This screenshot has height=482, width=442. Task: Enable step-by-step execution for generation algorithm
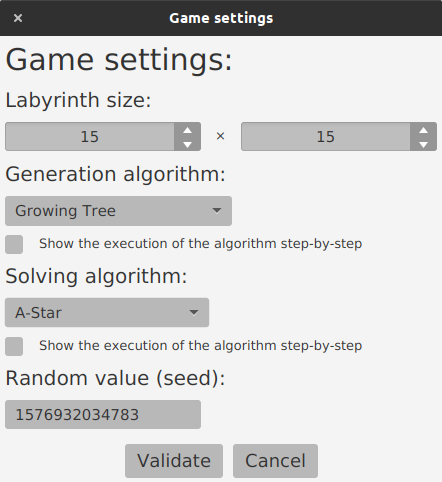[14, 244]
